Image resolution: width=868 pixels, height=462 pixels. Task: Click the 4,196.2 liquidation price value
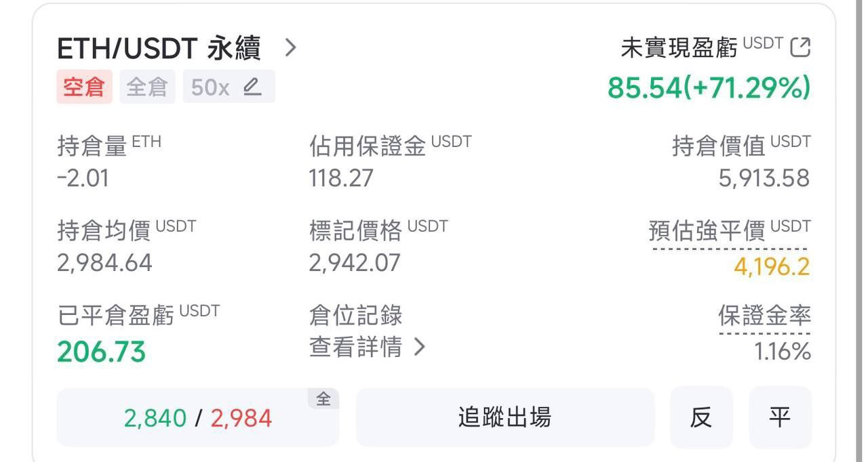[772, 267]
